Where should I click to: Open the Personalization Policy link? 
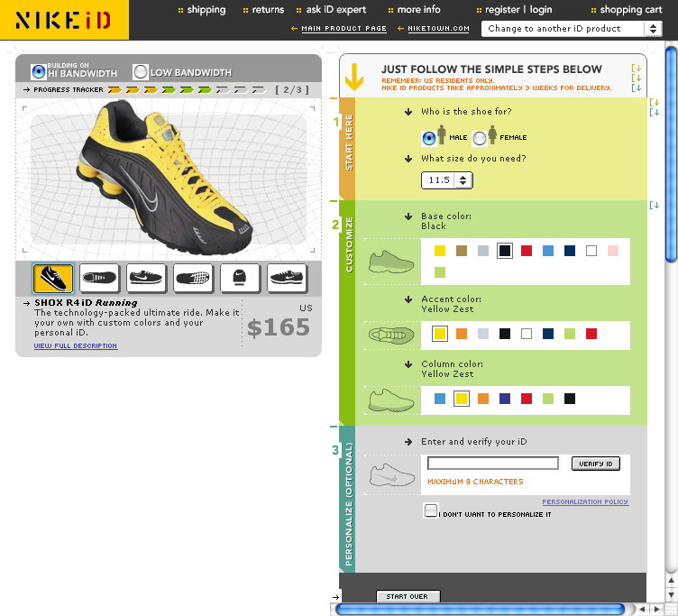[585, 501]
